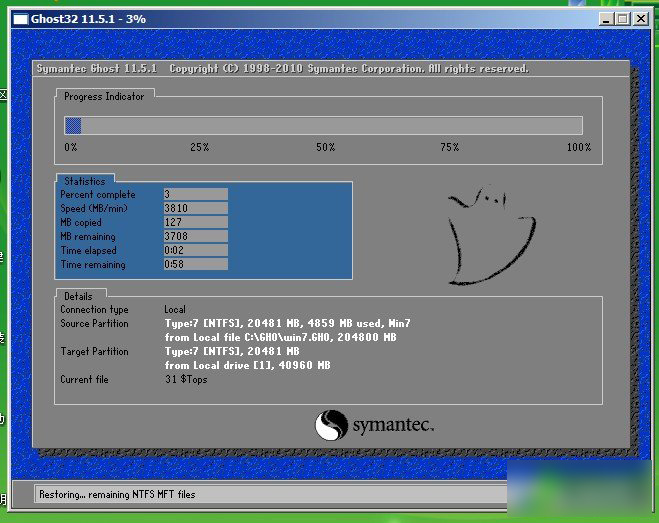The height and width of the screenshot is (523, 659).
Task: Click the ghost mascot drawing
Action: coord(492,235)
